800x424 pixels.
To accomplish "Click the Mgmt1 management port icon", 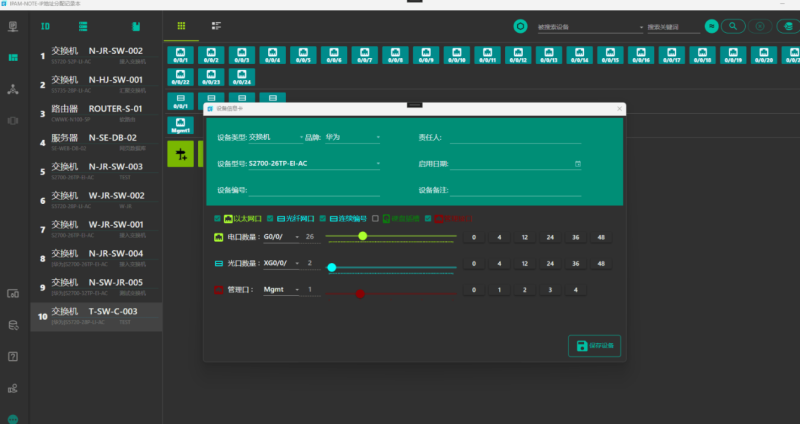I will point(181,125).
